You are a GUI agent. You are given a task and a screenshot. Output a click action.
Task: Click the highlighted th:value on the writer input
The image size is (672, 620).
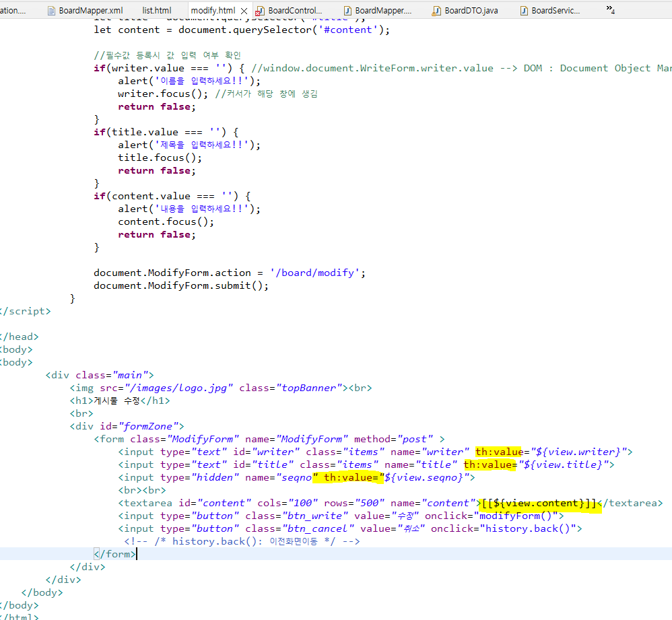[499, 452]
